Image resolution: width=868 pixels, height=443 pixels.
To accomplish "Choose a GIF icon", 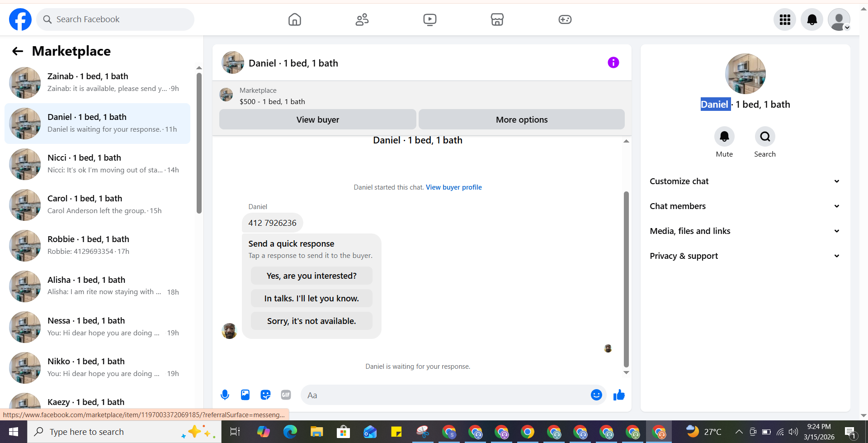I will coord(286,395).
